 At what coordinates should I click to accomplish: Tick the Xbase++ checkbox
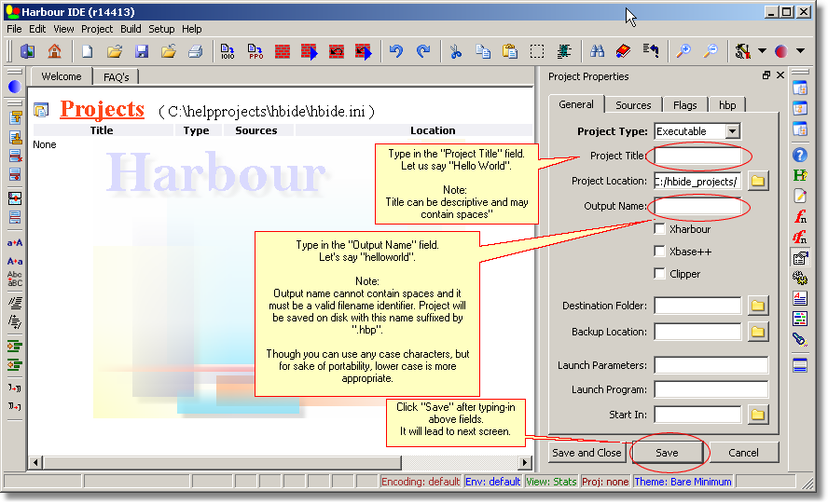[x=660, y=252]
